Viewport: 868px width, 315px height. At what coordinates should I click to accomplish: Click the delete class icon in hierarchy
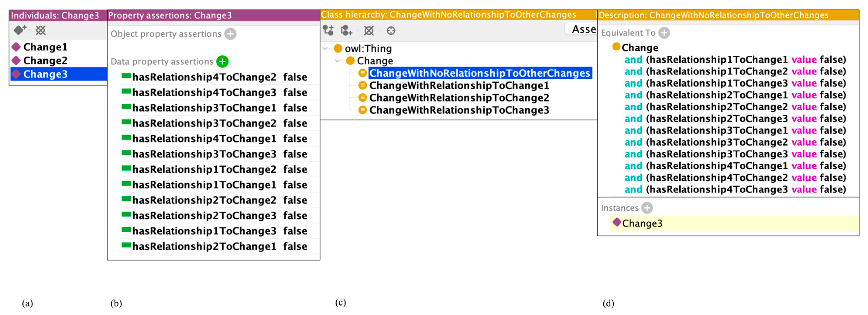point(369,31)
